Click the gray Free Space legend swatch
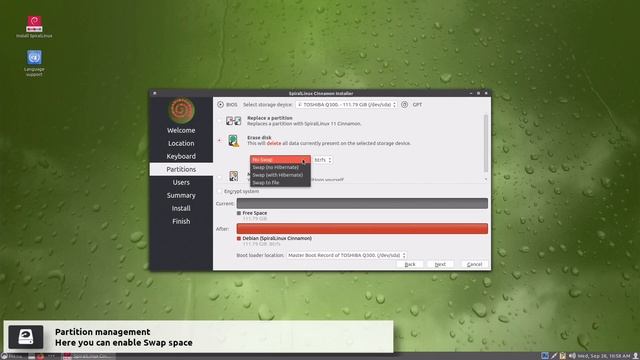Screen dimensions: 640x360 point(239,213)
